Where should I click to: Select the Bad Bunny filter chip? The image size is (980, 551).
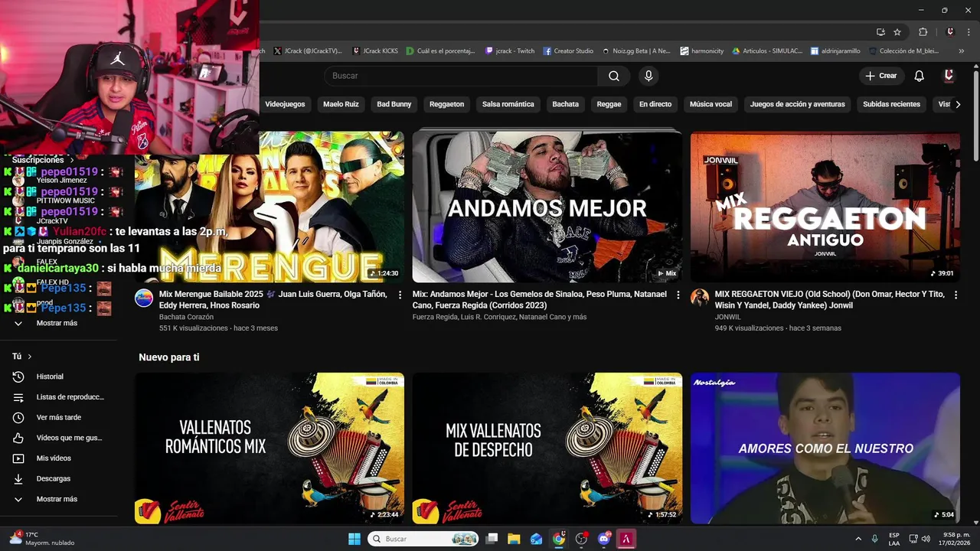point(394,104)
